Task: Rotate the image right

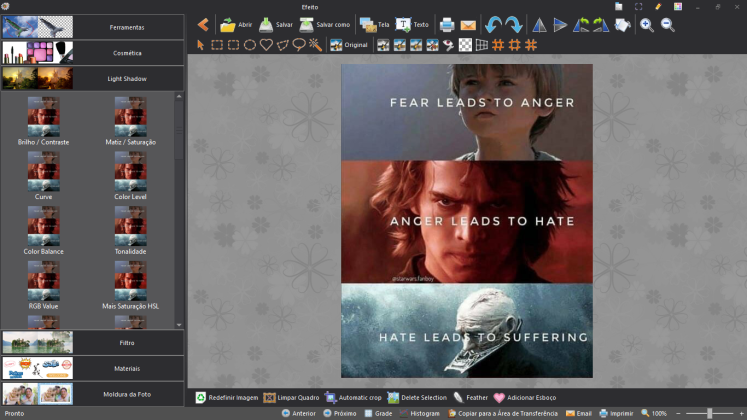Action: [x=601, y=25]
